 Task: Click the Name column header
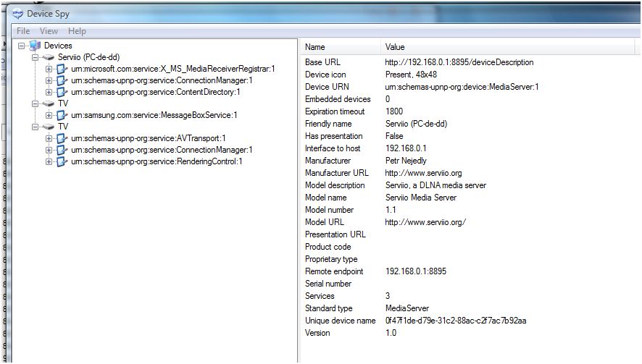pyautogui.click(x=341, y=47)
